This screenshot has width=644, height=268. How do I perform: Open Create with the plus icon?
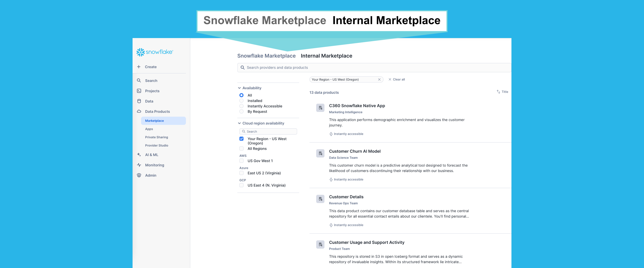(x=138, y=66)
